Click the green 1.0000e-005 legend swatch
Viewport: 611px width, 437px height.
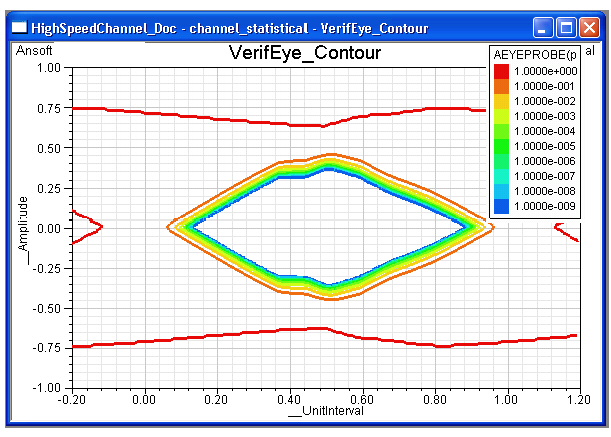pyautogui.click(x=500, y=146)
